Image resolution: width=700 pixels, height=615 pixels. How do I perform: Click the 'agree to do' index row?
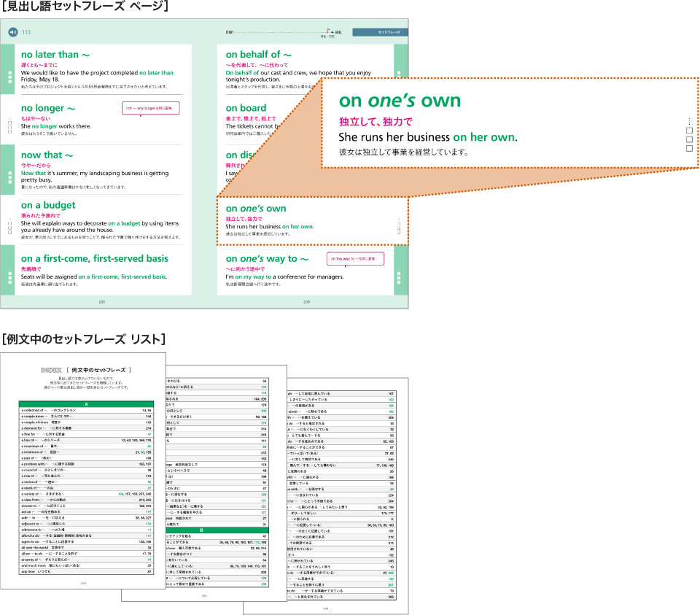pos(86,542)
